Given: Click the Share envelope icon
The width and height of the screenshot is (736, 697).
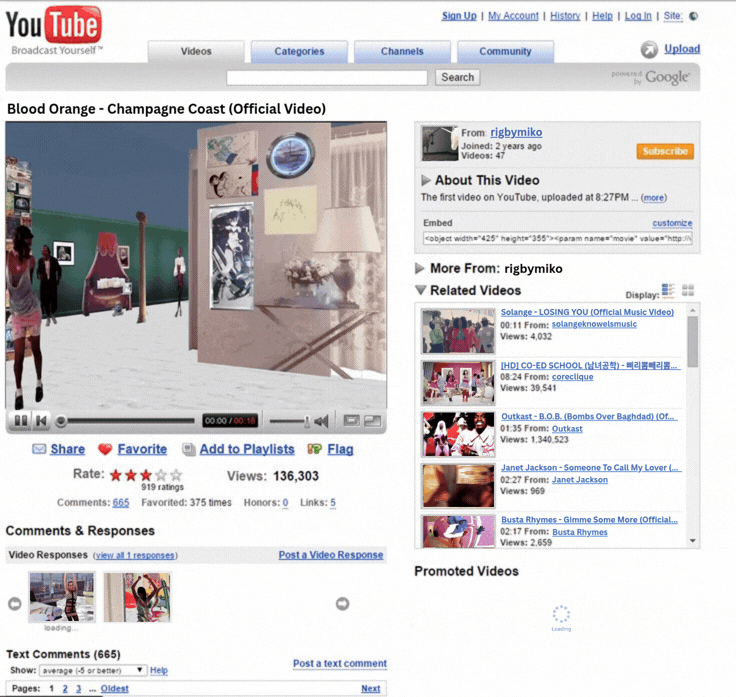Looking at the screenshot, I should (x=39, y=449).
